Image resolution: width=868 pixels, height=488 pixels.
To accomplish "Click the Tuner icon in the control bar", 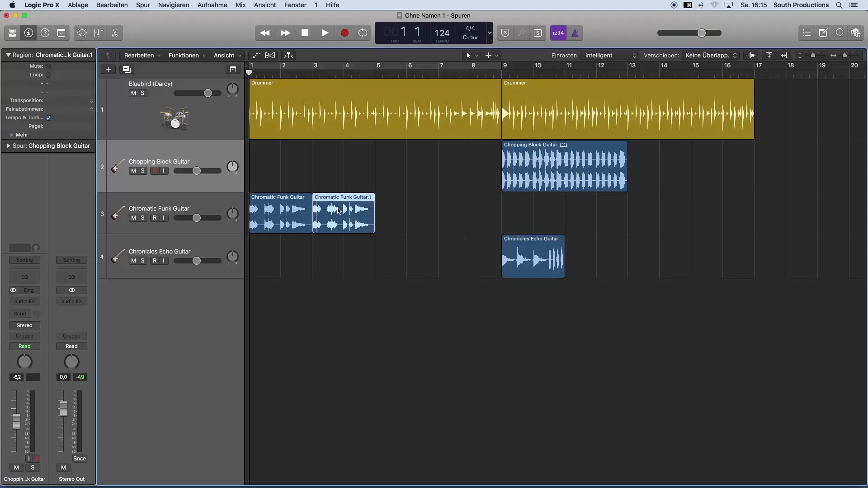I will [521, 33].
